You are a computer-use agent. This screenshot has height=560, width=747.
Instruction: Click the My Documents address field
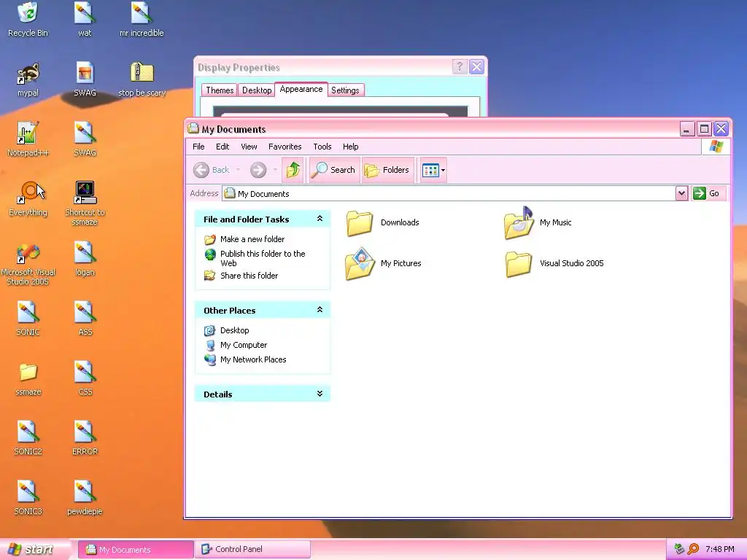click(449, 193)
